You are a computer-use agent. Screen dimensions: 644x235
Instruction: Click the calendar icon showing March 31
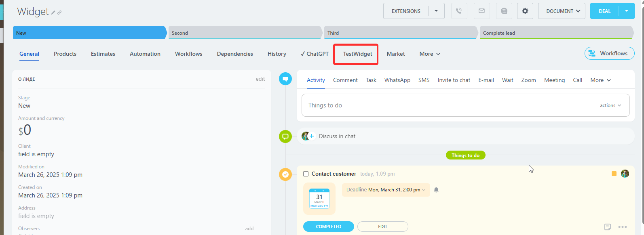319,198
